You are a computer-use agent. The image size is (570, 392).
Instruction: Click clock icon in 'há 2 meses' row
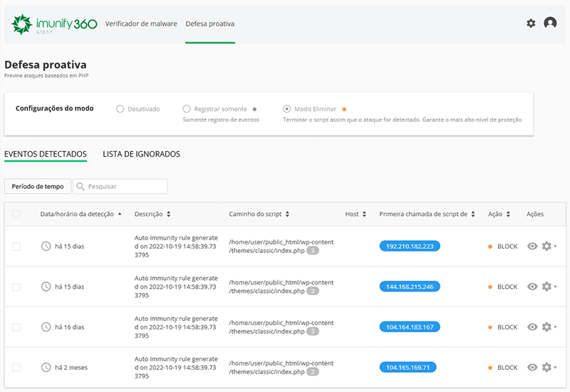46,367
